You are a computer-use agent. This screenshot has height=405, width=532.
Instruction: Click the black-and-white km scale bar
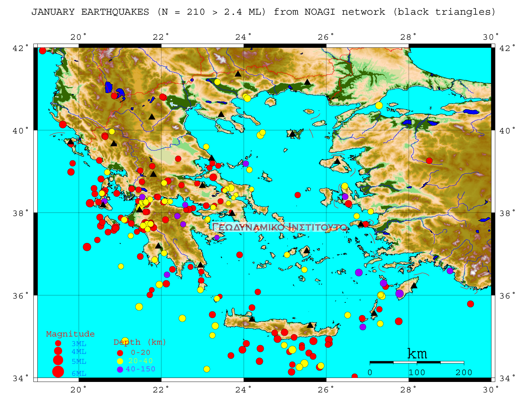coord(417,362)
